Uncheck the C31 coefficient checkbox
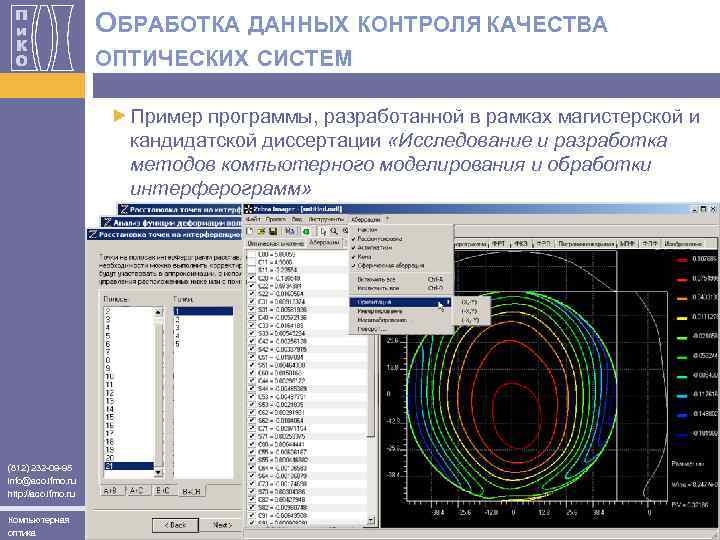The image size is (720, 540). [252, 302]
